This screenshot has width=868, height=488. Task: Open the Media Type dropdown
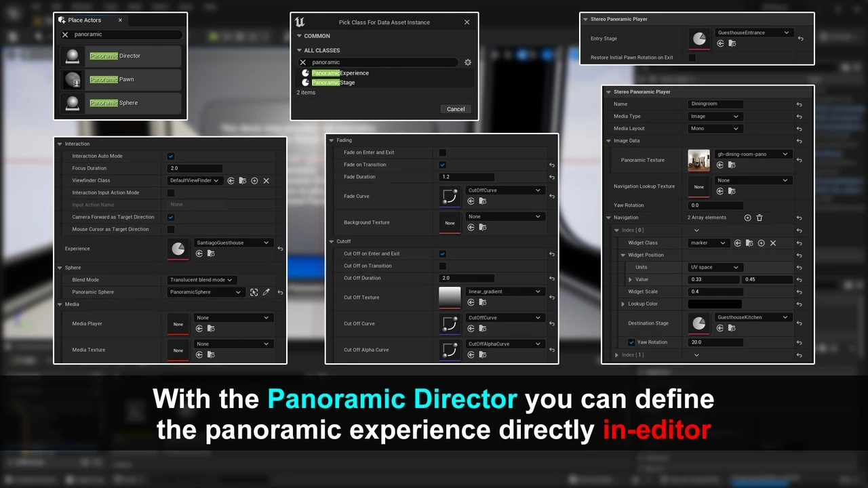(715, 117)
